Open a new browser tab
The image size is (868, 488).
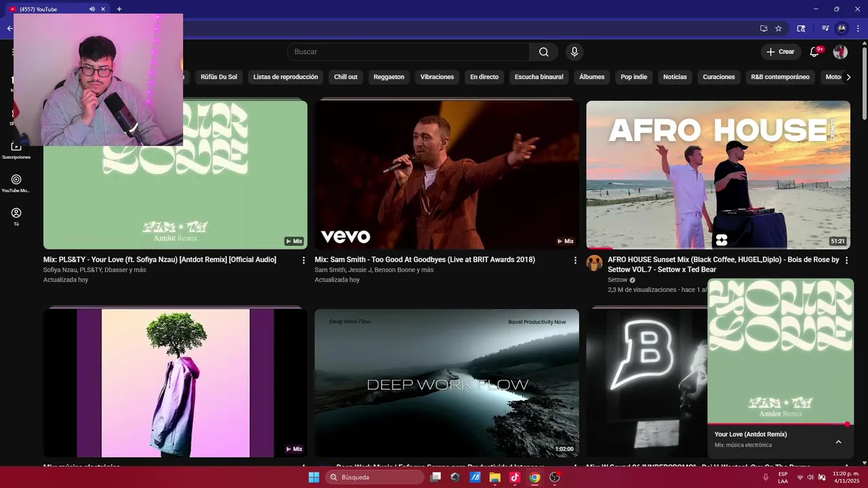click(x=119, y=9)
